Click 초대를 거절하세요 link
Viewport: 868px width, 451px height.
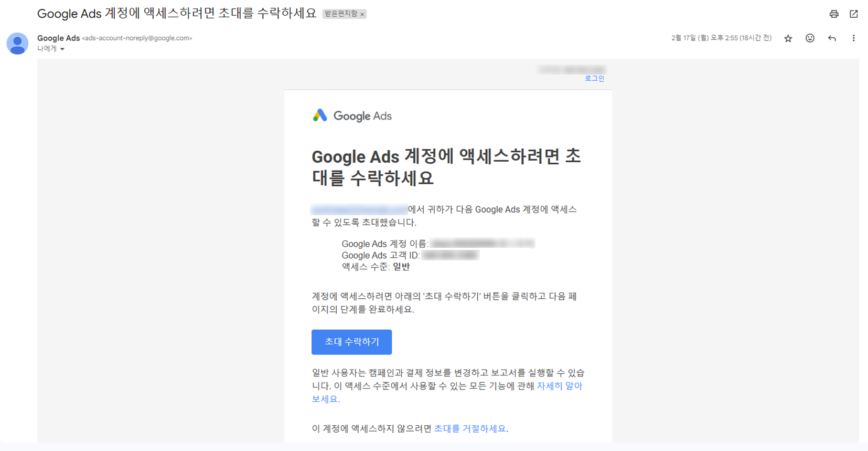tap(470, 428)
